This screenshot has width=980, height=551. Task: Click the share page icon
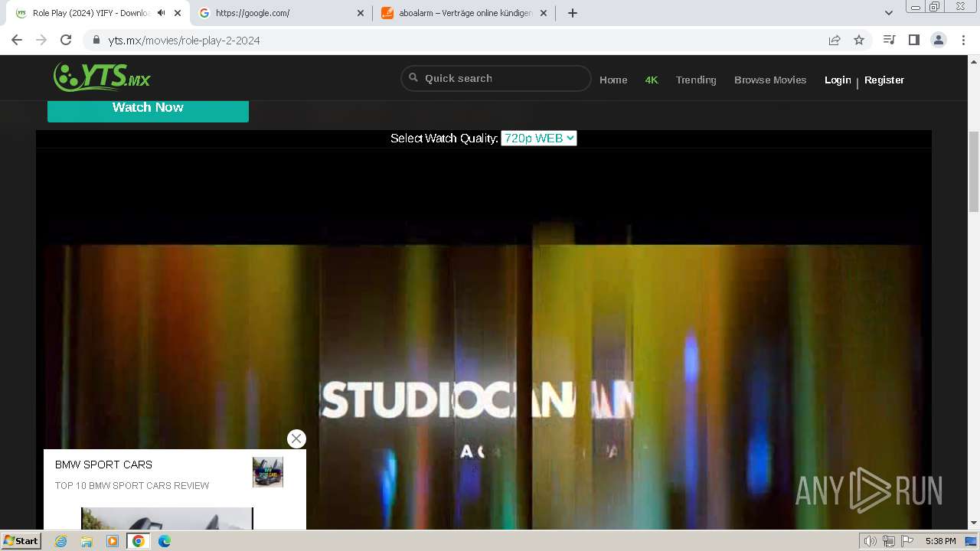[x=835, y=40]
